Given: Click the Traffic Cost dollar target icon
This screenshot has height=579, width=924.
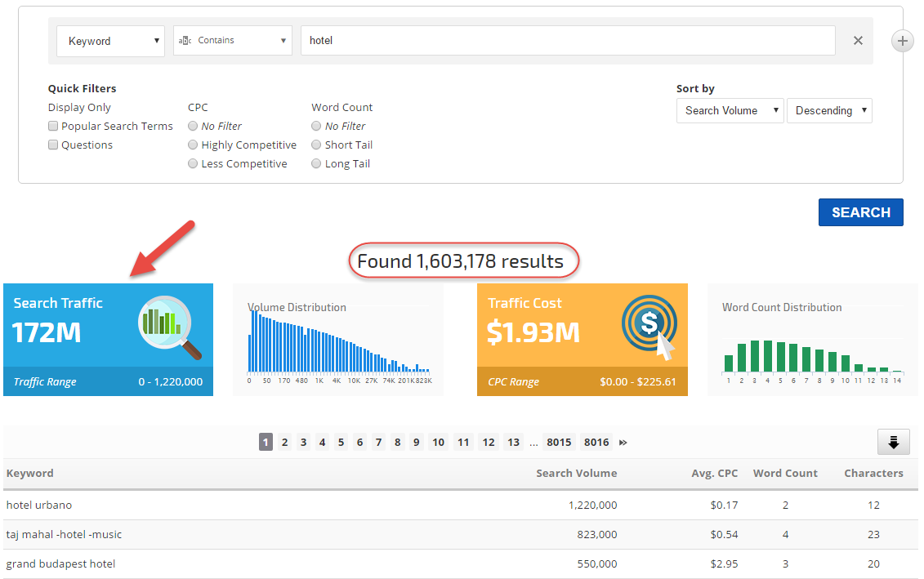Looking at the screenshot, I should [650, 327].
